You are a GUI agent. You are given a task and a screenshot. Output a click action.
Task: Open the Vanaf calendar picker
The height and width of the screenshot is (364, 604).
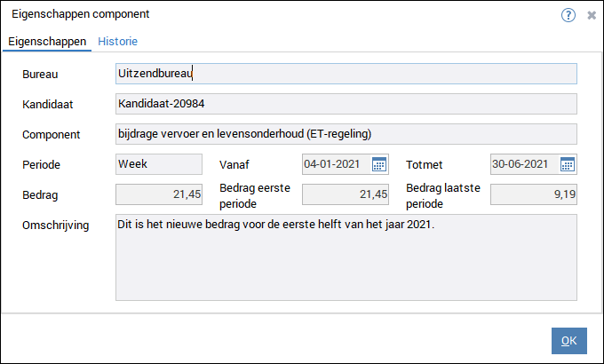379,164
